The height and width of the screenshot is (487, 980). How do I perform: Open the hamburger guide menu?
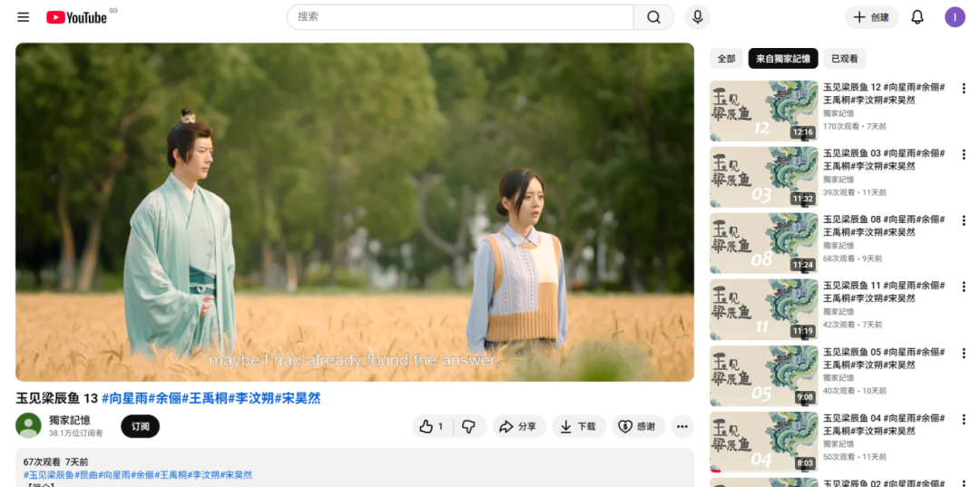click(x=23, y=17)
